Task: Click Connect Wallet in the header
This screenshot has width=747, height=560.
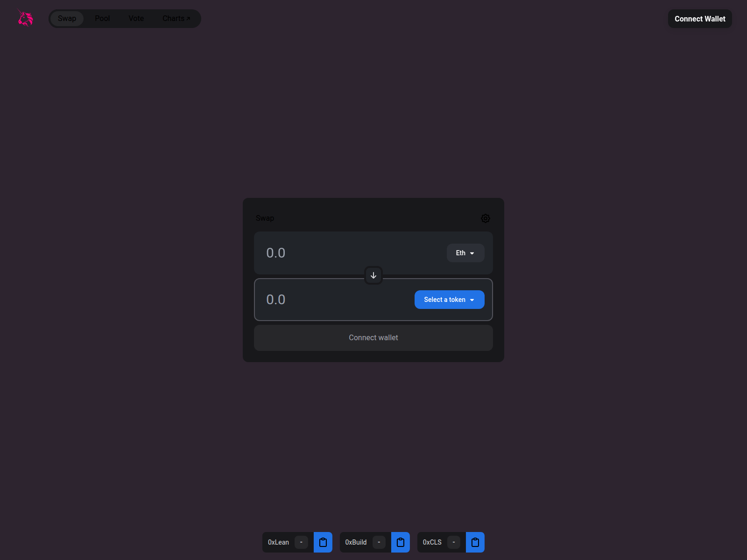Action: pyautogui.click(x=700, y=19)
